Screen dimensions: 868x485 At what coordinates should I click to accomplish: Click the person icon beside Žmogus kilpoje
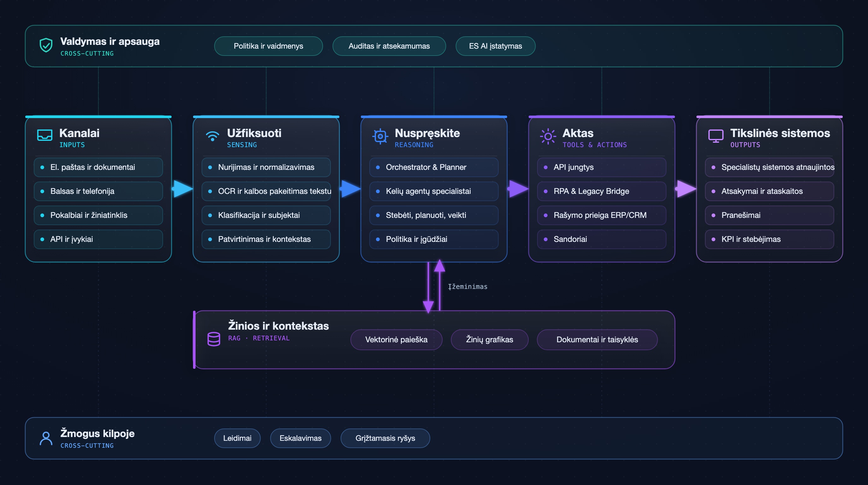(x=46, y=439)
